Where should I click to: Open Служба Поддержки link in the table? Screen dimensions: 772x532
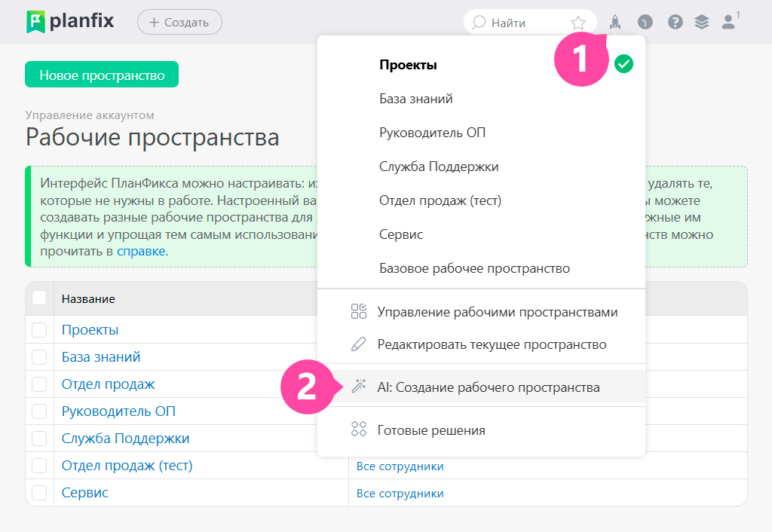point(126,439)
